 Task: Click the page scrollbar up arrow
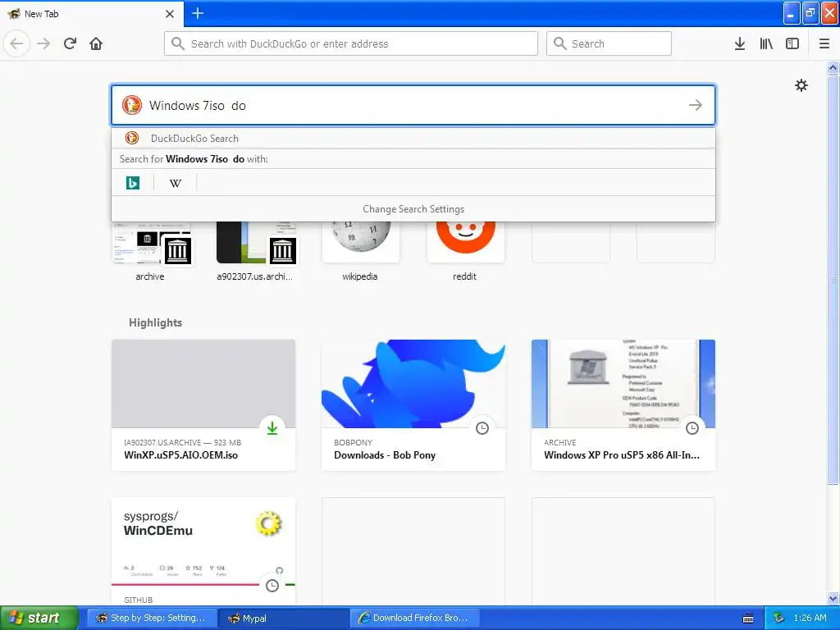833,67
